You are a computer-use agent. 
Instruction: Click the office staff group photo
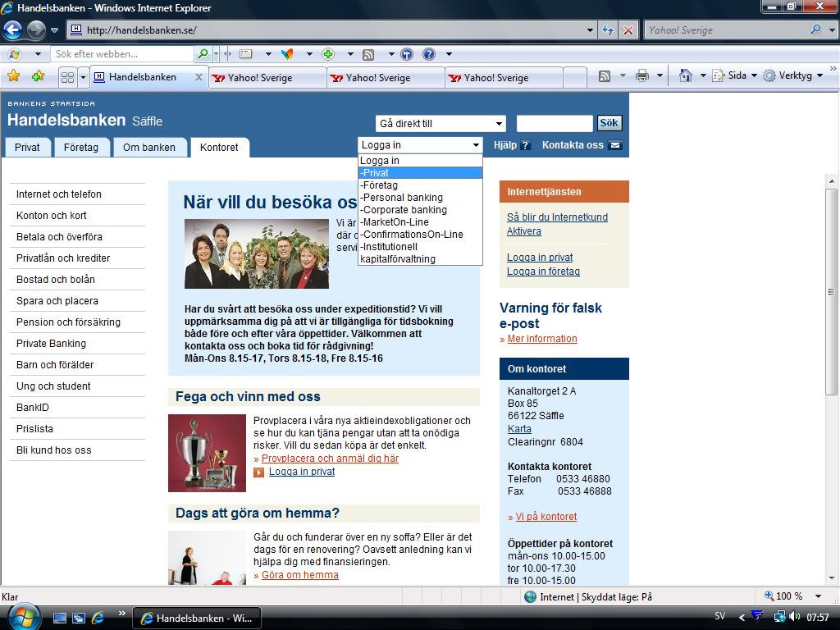coord(257,254)
